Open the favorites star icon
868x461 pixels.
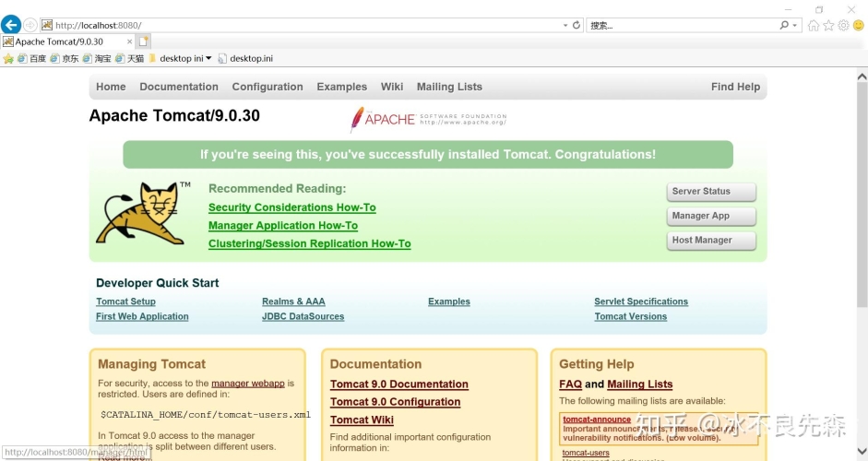[x=828, y=25]
